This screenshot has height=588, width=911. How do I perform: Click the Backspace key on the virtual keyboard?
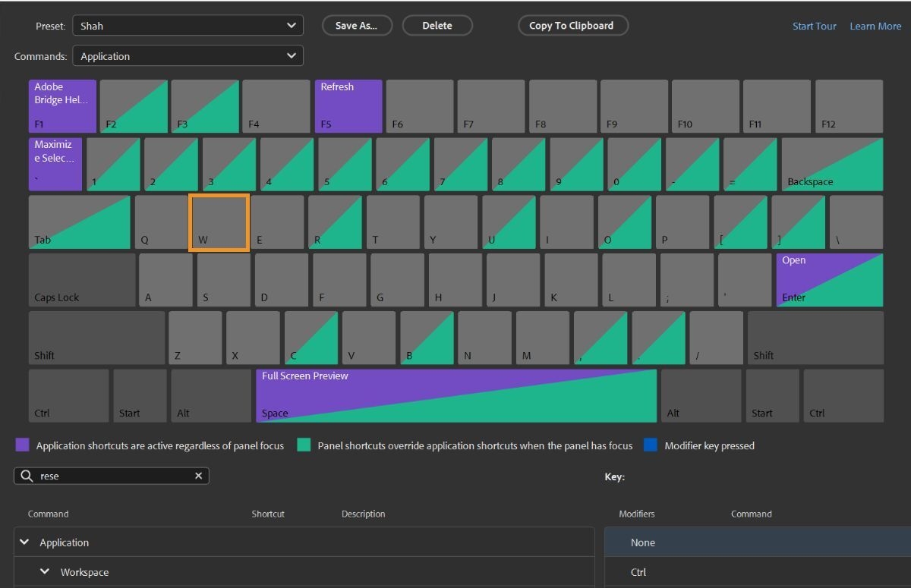832,163
